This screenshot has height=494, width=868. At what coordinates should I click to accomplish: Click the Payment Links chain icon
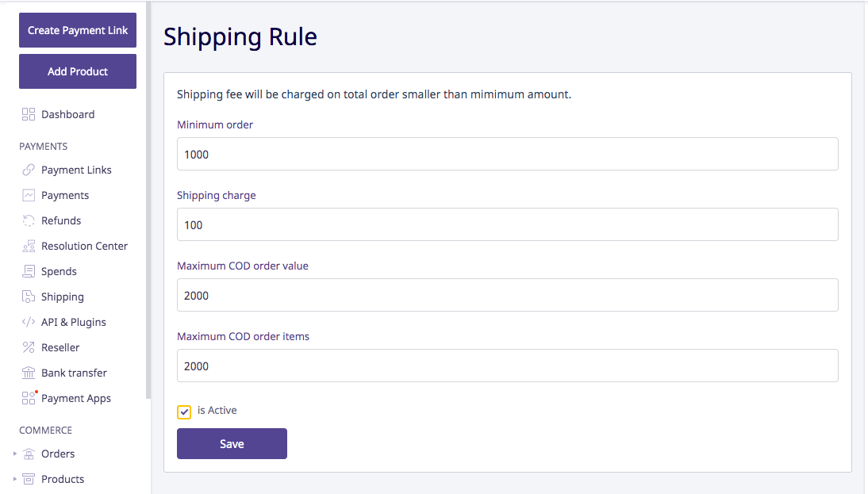coord(29,170)
